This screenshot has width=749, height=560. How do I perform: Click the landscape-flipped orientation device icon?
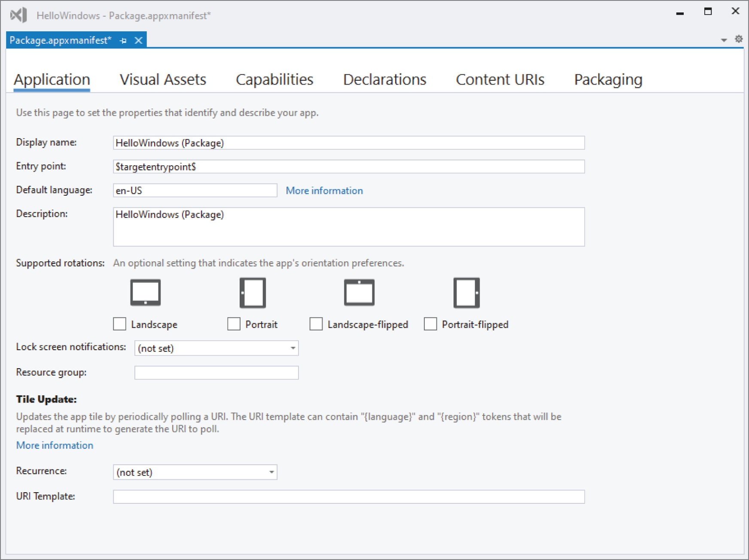click(x=359, y=293)
